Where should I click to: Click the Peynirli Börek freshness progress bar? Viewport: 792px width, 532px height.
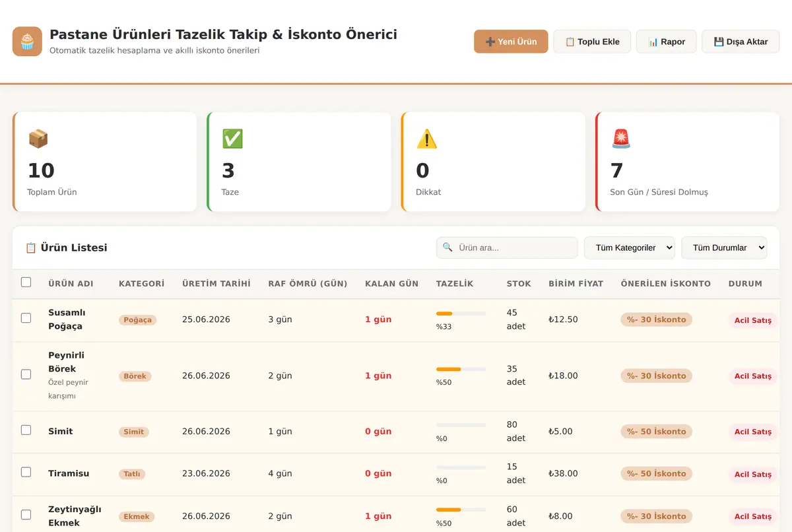[461, 370]
